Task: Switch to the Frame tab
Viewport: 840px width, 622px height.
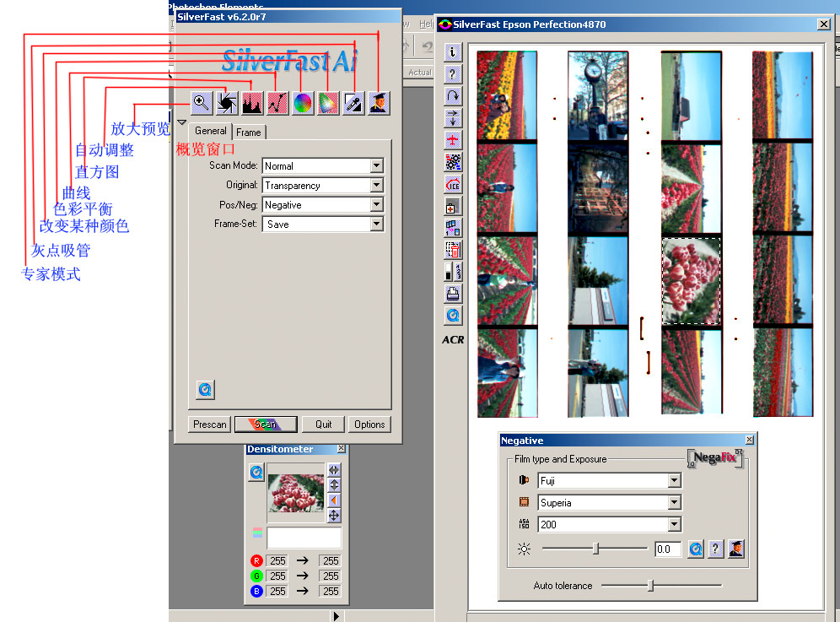Action: [x=249, y=133]
